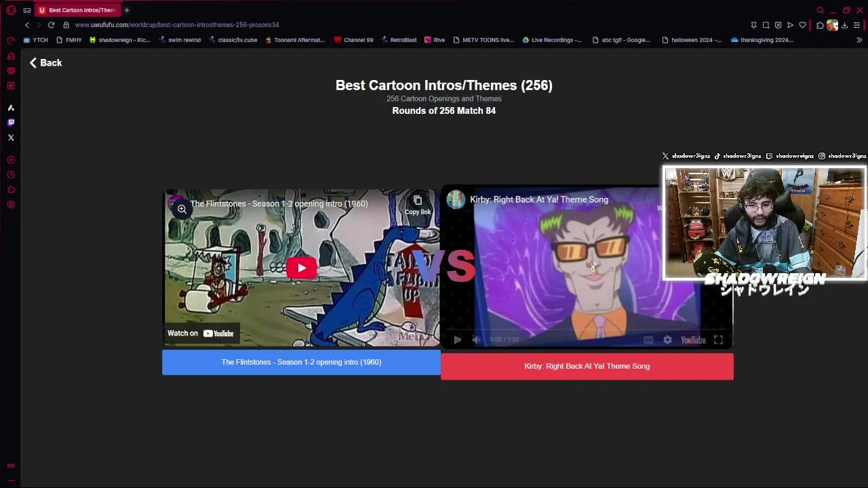Open the Live Recordings bookmark
The width and height of the screenshot is (868, 488).
click(x=552, y=40)
